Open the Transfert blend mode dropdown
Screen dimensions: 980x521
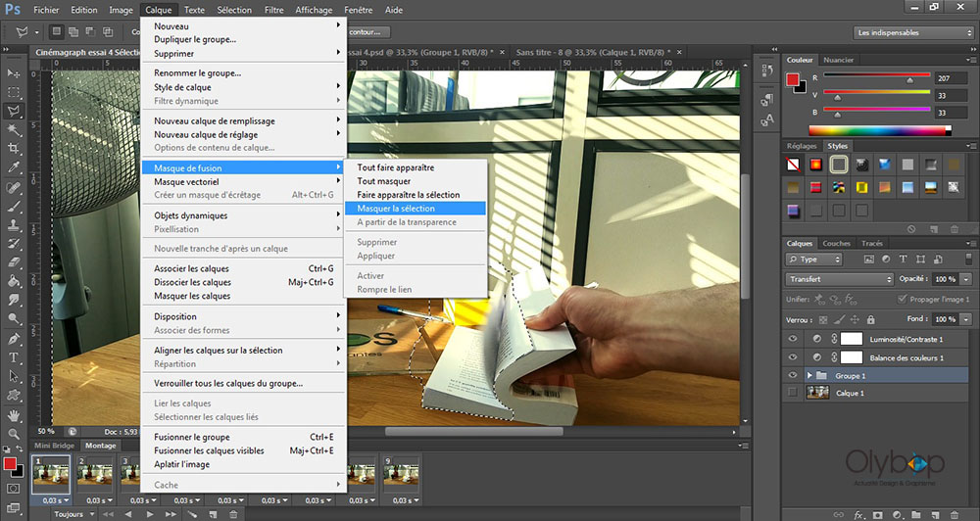[x=840, y=279]
